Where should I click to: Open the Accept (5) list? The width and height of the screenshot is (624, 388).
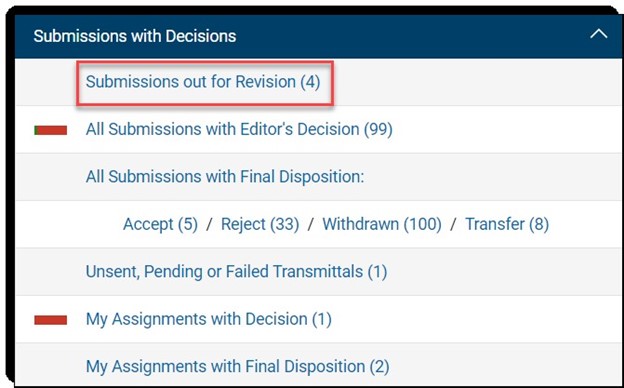click(160, 224)
